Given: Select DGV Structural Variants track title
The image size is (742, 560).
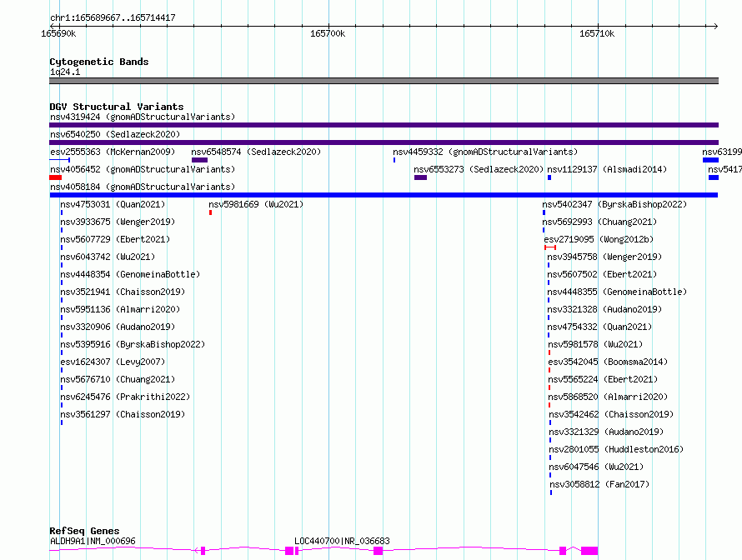Looking at the screenshot, I should (x=117, y=107).
